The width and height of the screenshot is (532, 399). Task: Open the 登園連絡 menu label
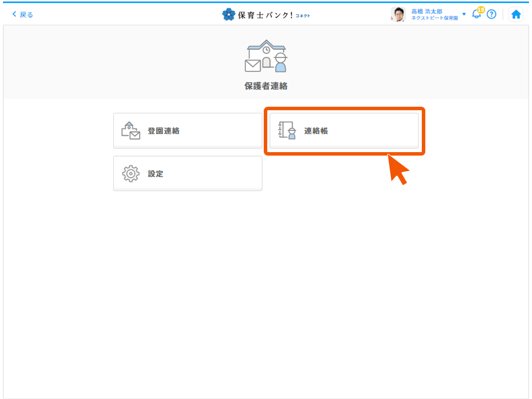coord(164,131)
